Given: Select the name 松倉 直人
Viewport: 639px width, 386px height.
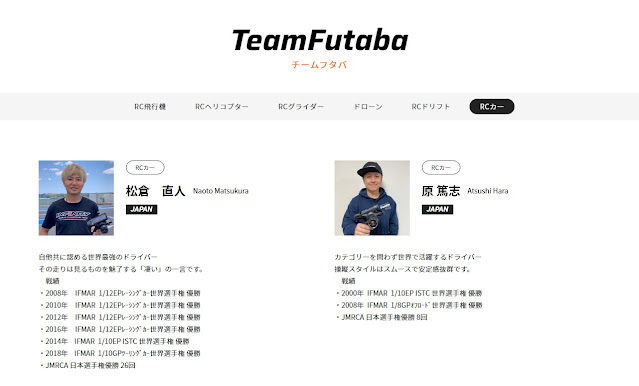Looking at the screenshot, I should pos(155,191).
